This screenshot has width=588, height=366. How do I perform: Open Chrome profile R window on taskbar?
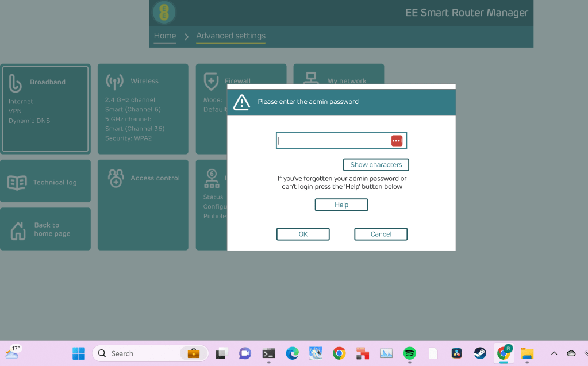pos(504,353)
